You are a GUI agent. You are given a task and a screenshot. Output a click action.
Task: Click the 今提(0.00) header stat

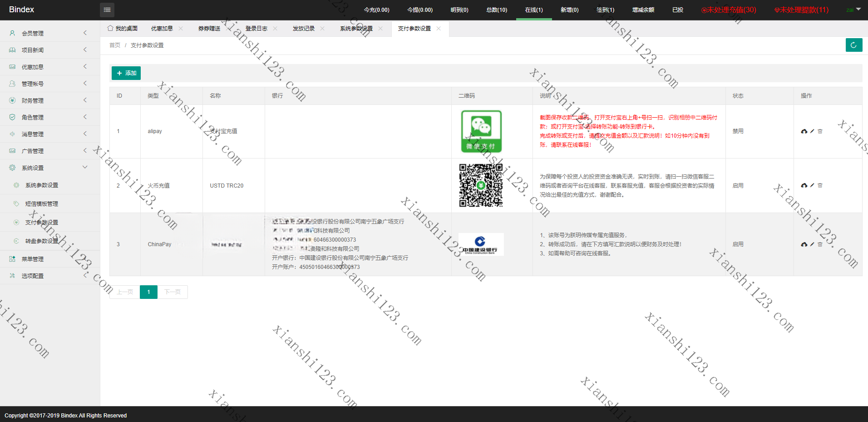(420, 10)
